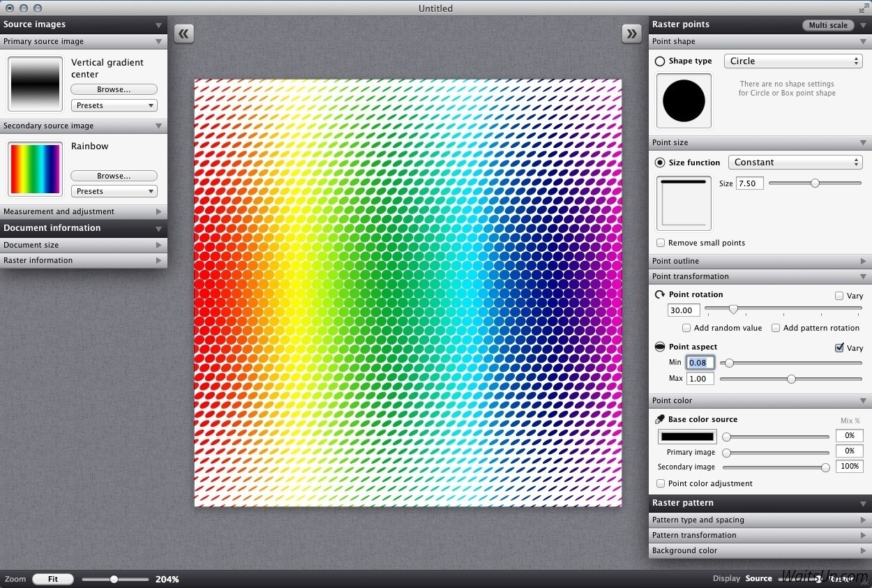
Task: Click Browse for primary source image
Action: click(114, 89)
